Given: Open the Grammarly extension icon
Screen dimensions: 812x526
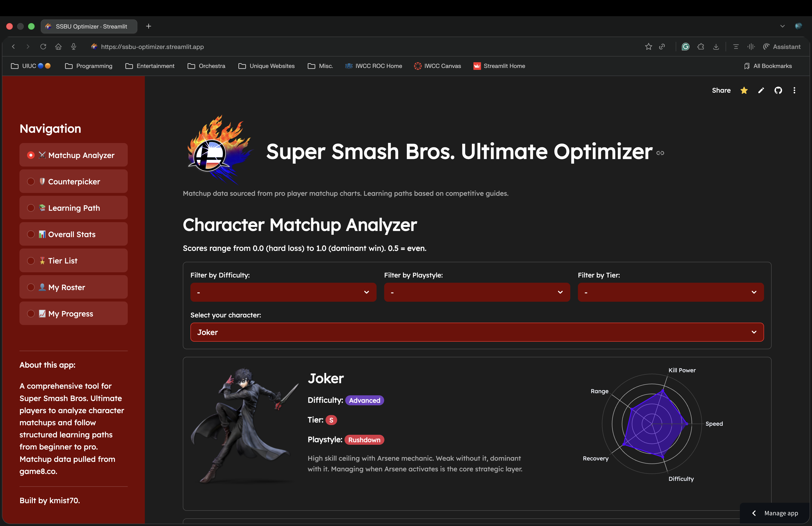Looking at the screenshot, I should (x=685, y=47).
